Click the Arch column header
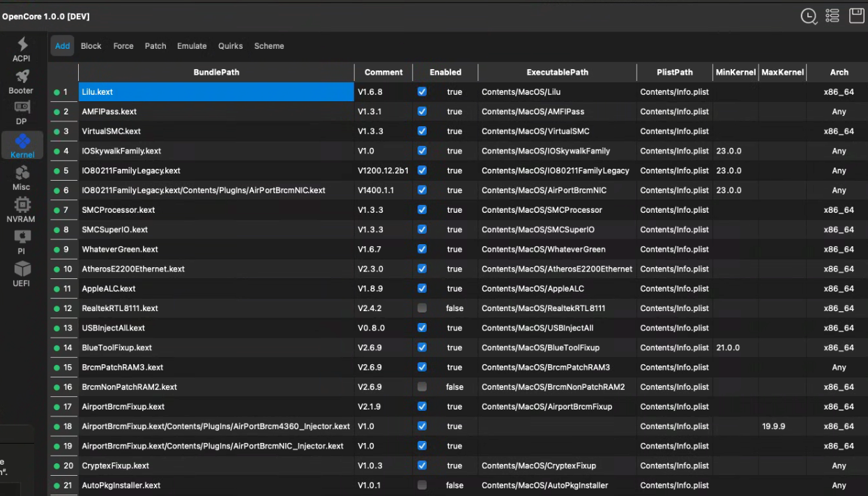 (839, 73)
